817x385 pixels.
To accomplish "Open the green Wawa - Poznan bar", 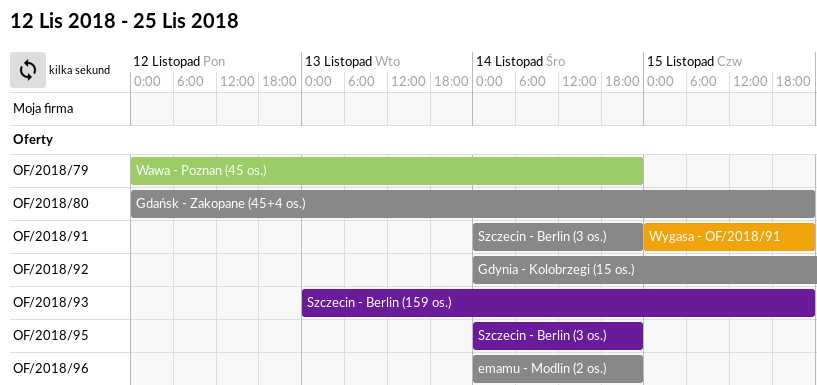I will click(387, 170).
